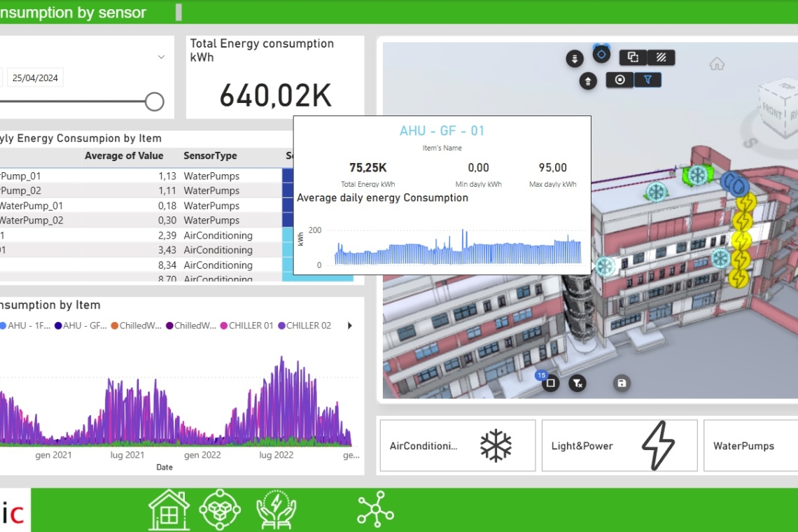Click the SensorType column header
The height and width of the screenshot is (532, 798).
tap(210, 156)
